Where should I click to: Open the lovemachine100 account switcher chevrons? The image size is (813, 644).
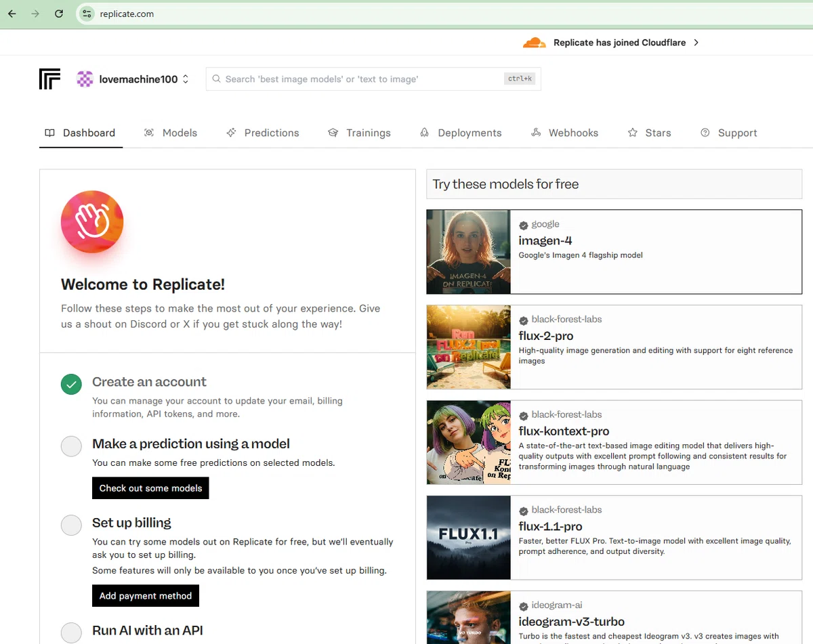(186, 79)
